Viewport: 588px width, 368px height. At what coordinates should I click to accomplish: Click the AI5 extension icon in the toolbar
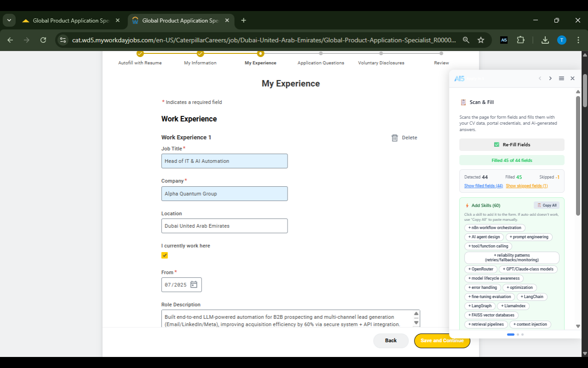coord(503,40)
